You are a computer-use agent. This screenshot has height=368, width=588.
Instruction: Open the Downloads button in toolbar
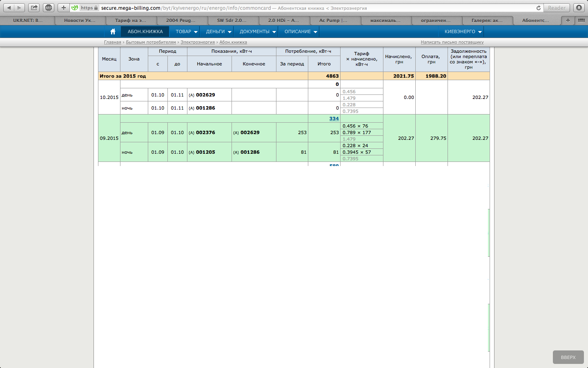coord(579,8)
